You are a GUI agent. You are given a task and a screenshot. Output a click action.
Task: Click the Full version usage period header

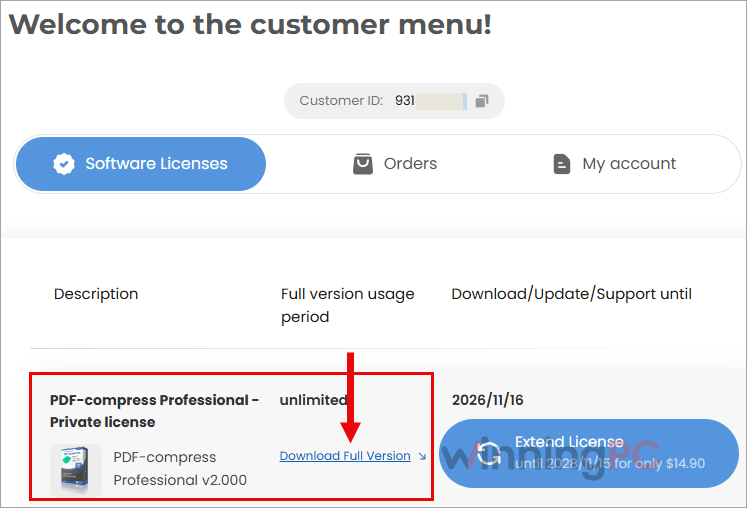[x=347, y=305]
